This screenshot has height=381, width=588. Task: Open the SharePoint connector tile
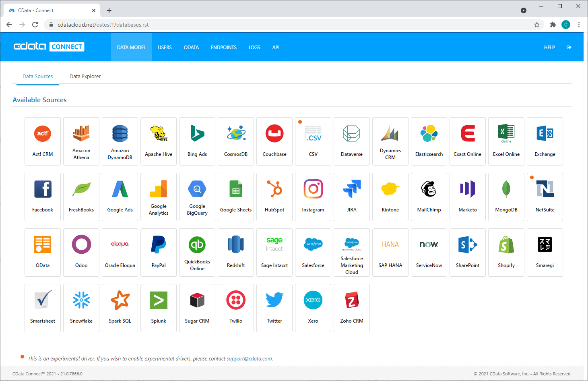pos(468,252)
